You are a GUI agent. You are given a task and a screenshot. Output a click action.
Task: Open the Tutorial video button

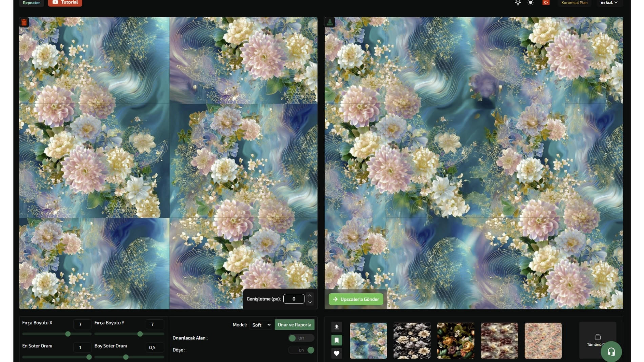65,3
